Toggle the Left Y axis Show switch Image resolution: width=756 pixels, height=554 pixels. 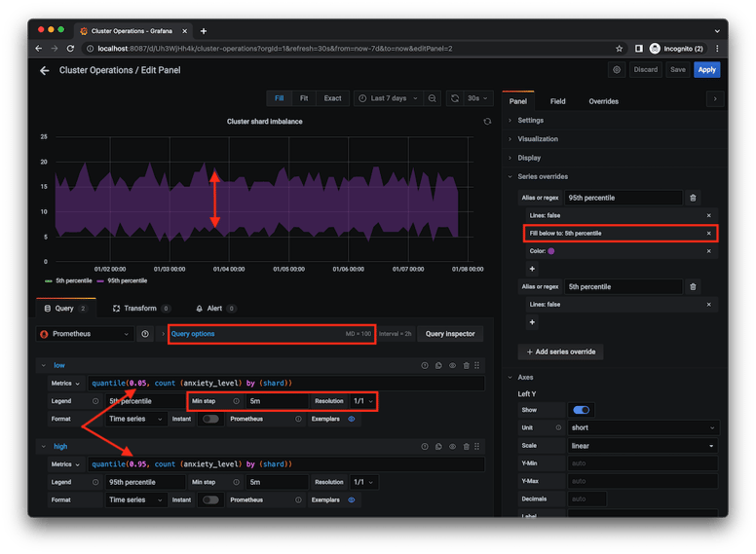tap(582, 410)
